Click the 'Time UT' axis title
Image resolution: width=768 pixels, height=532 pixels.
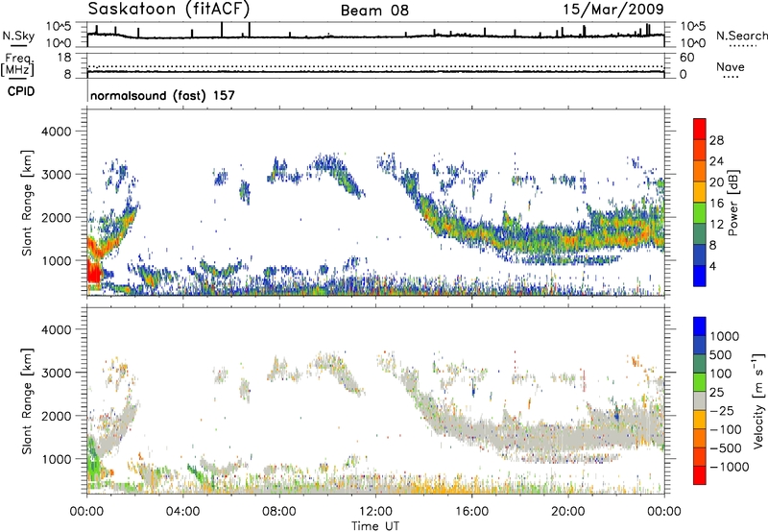(375, 526)
